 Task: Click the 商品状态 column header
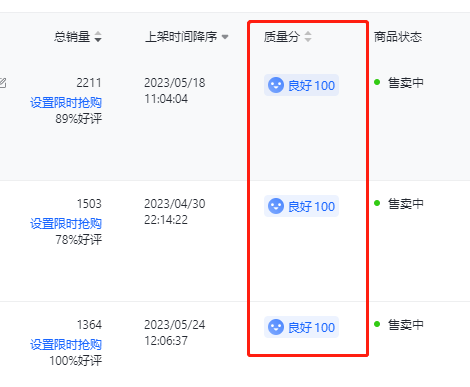(398, 37)
